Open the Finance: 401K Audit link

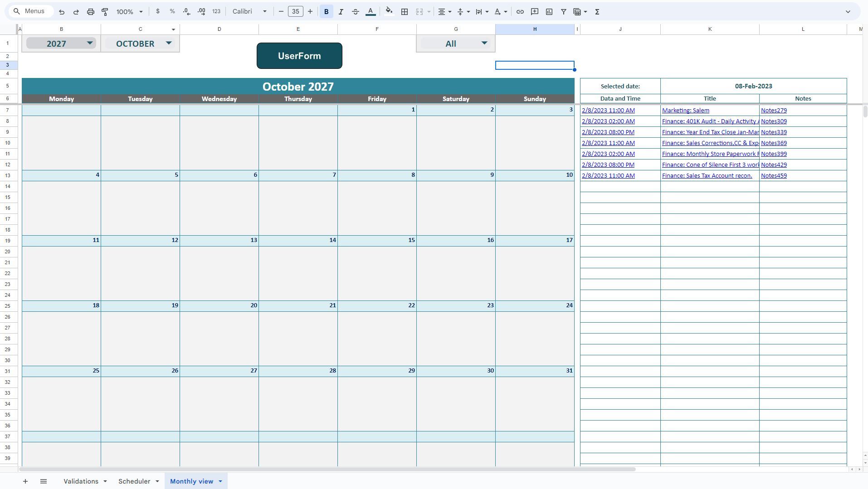(x=710, y=121)
